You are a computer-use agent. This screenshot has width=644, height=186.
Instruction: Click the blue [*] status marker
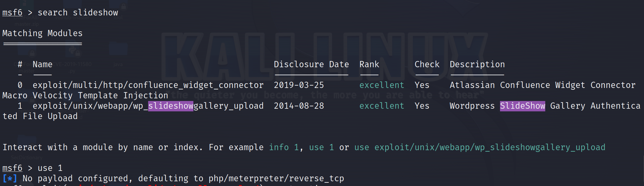coord(10,178)
